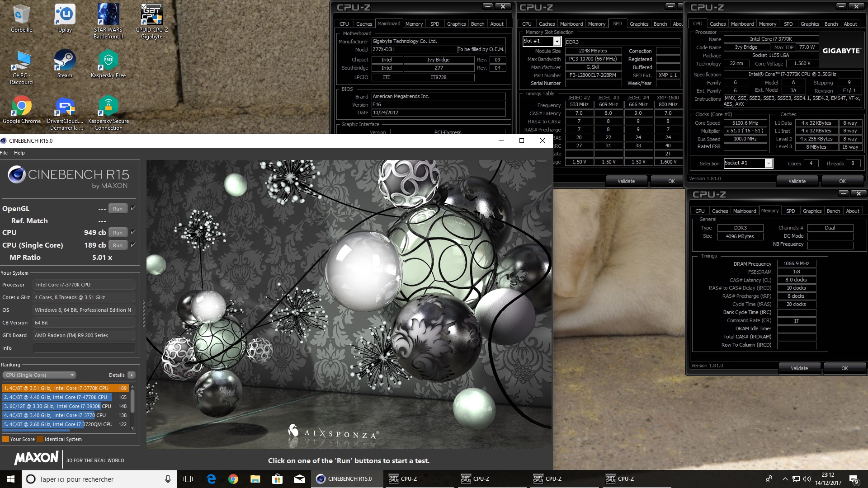This screenshot has height=488, width=868.
Task: Click the microphone icon in the search bar
Action: 168,479
